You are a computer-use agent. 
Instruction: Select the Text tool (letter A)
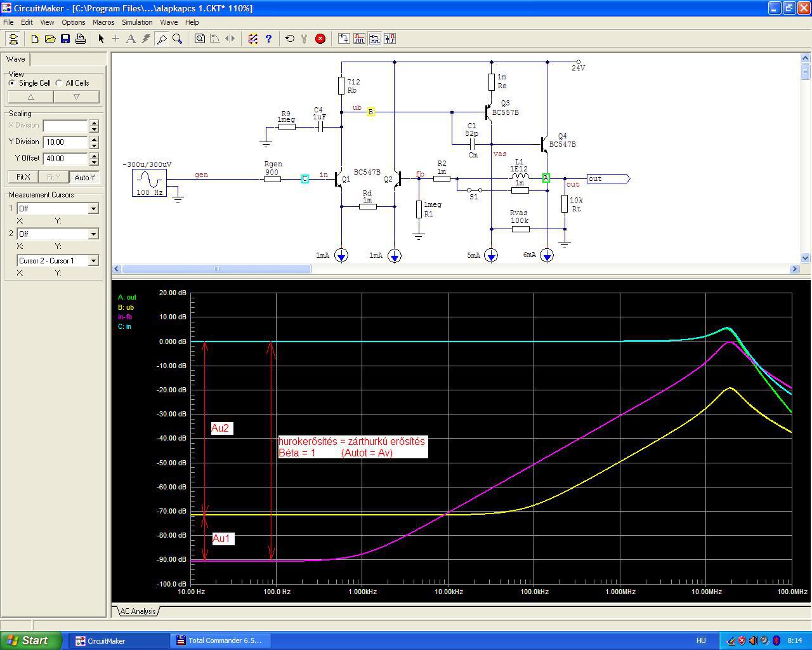point(131,39)
